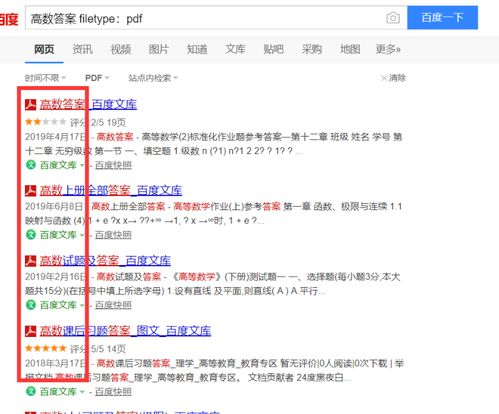Switch to the 采购 tab

[311, 49]
